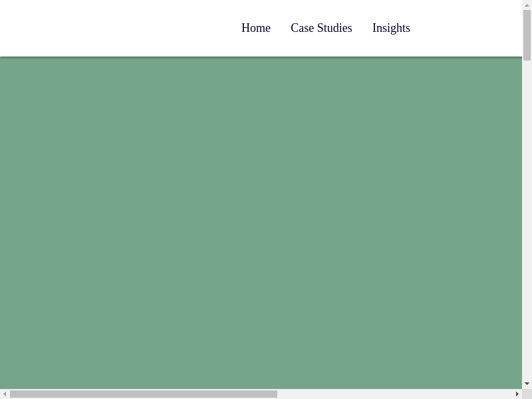Click the Home navigation link
Image resolution: width=532 pixels, height=399 pixels.
point(255,28)
